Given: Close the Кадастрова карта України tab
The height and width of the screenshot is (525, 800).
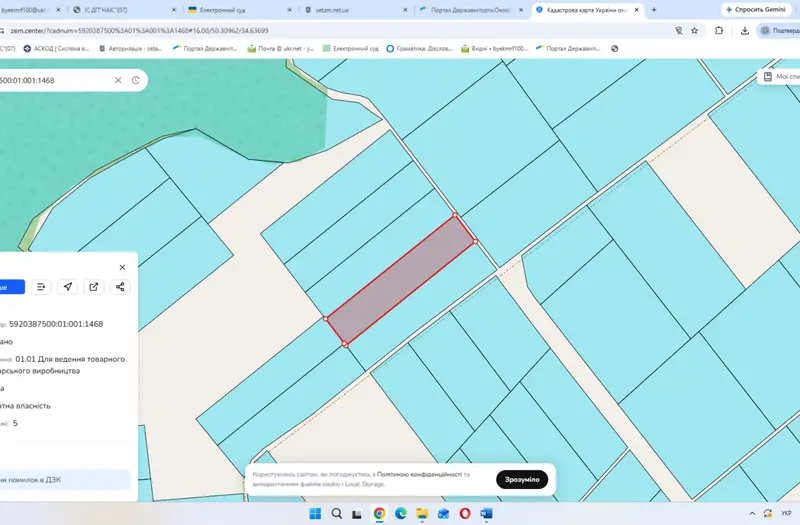Looking at the screenshot, I should (636, 10).
